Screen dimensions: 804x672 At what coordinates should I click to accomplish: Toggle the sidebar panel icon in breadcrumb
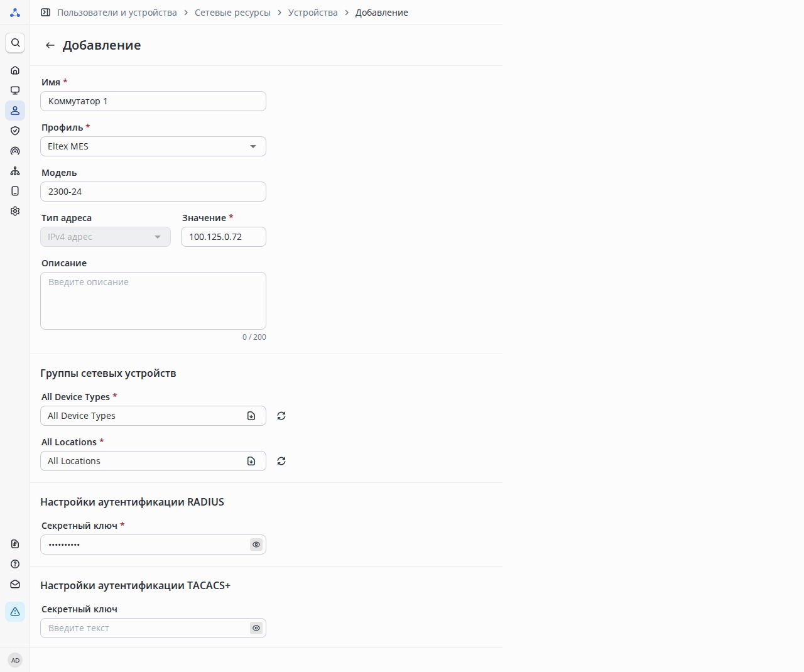(x=45, y=13)
